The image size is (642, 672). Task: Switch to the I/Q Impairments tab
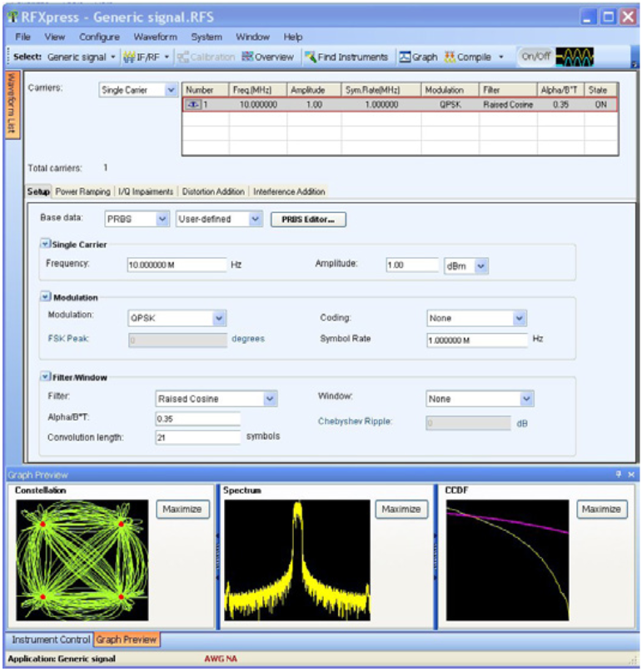coord(146,192)
